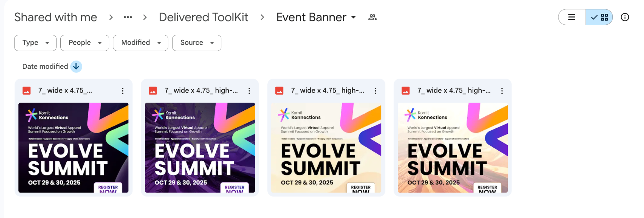The image size is (644, 218).
Task: Expand the Source filter dropdown
Action: click(197, 43)
